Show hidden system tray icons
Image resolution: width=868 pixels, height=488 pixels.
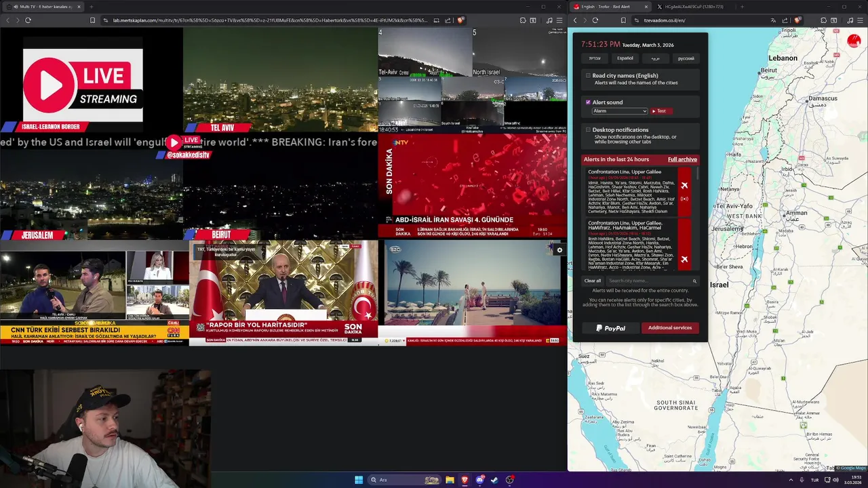click(x=790, y=480)
